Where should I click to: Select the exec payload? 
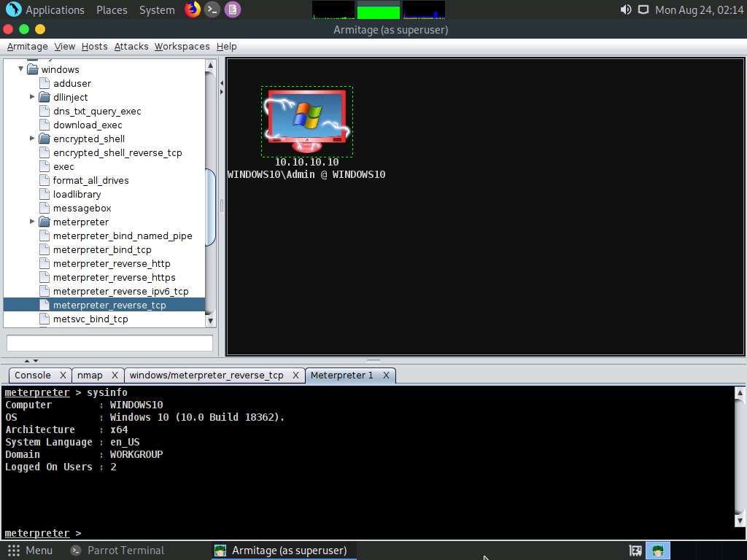point(63,167)
